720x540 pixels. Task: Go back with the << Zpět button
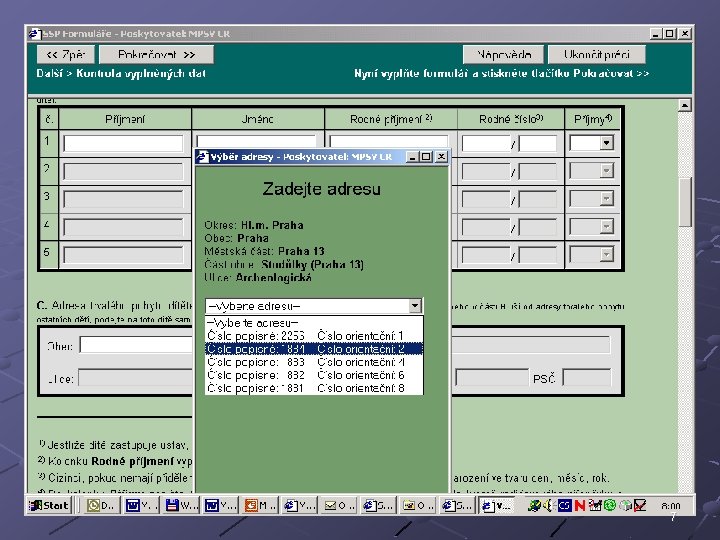click(x=66, y=55)
